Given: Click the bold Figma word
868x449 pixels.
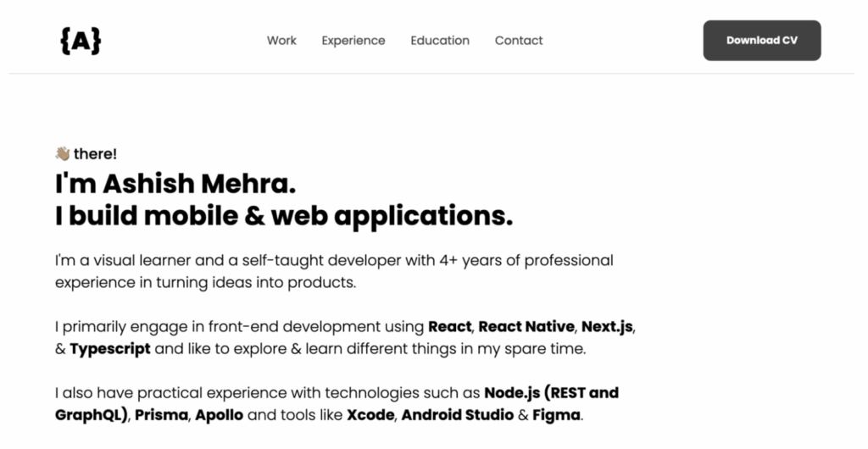Looking at the screenshot, I should [x=556, y=415].
